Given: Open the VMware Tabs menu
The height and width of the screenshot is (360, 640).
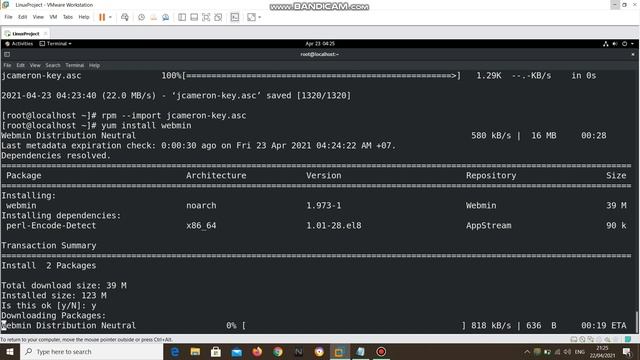Looking at the screenshot, I should [68, 17].
